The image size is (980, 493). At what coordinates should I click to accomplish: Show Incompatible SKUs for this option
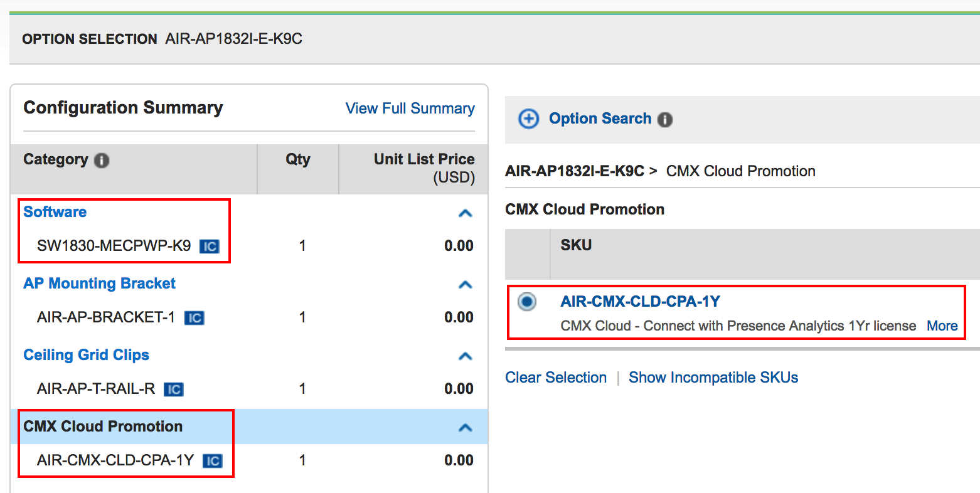(713, 377)
